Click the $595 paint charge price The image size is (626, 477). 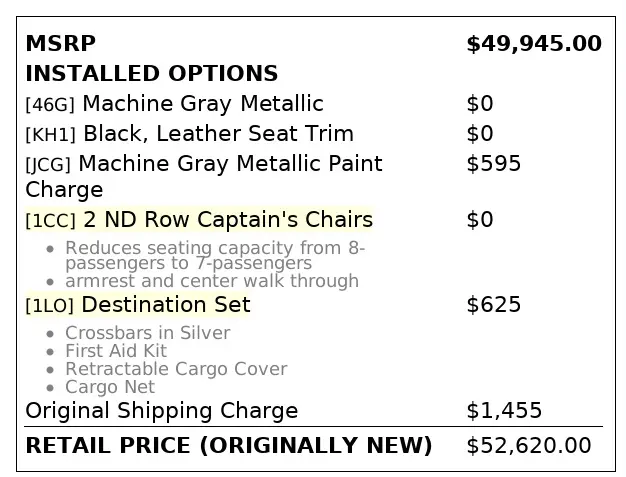pyautogui.click(x=493, y=164)
